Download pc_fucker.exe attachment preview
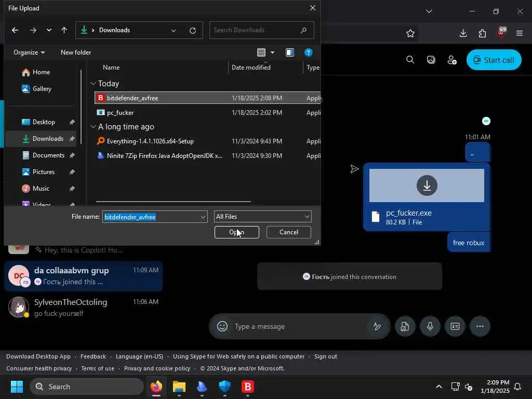The image size is (532, 399). point(427,185)
